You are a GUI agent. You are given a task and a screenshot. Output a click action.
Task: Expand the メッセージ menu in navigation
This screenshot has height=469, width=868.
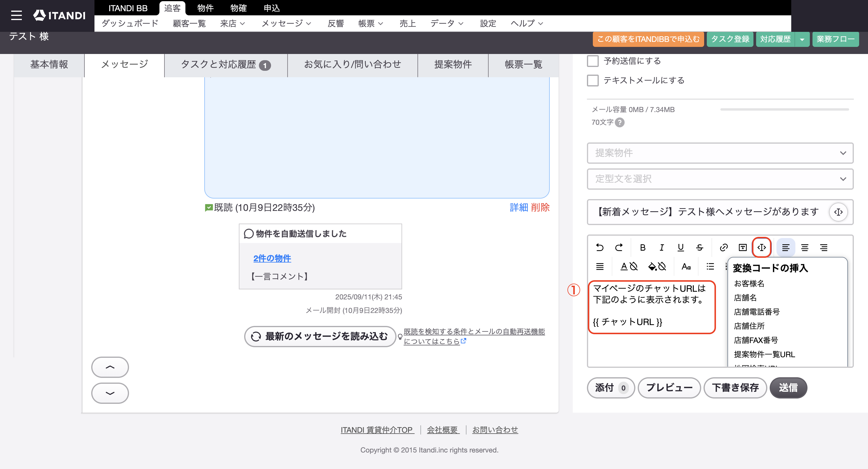point(286,24)
